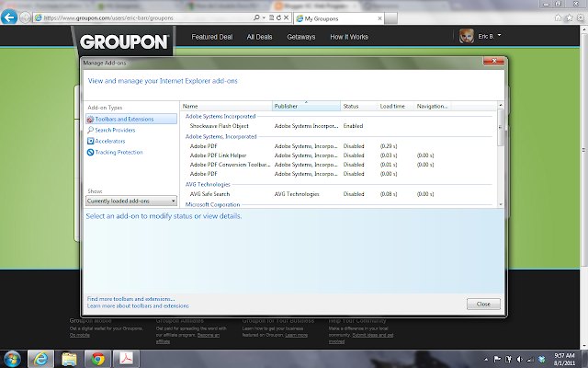Open the Currently loaded add-ons dropdown
This screenshot has height=368, width=588.
[x=131, y=201]
